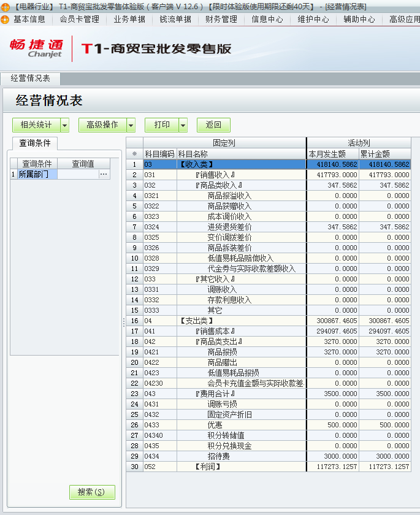Open the 钱流单据 menu
The image size is (420, 515).
point(175,20)
